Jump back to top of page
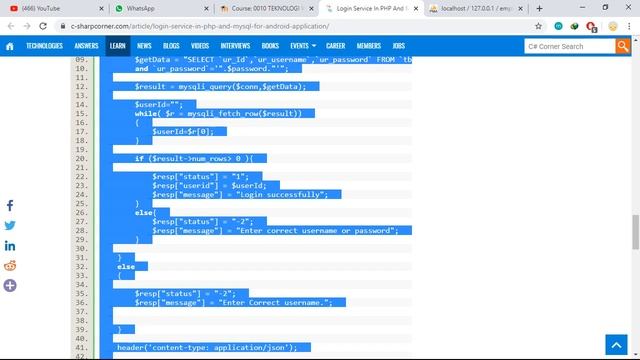The image size is (640, 360). pos(616,345)
